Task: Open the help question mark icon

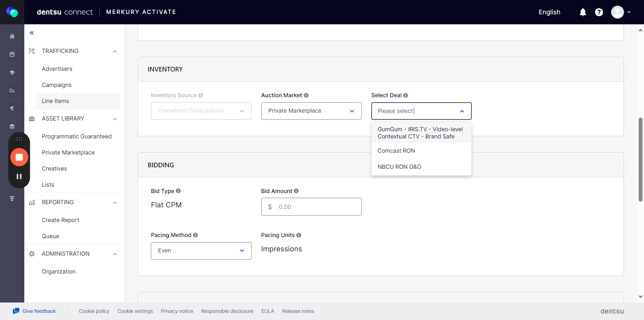Action: [599, 12]
